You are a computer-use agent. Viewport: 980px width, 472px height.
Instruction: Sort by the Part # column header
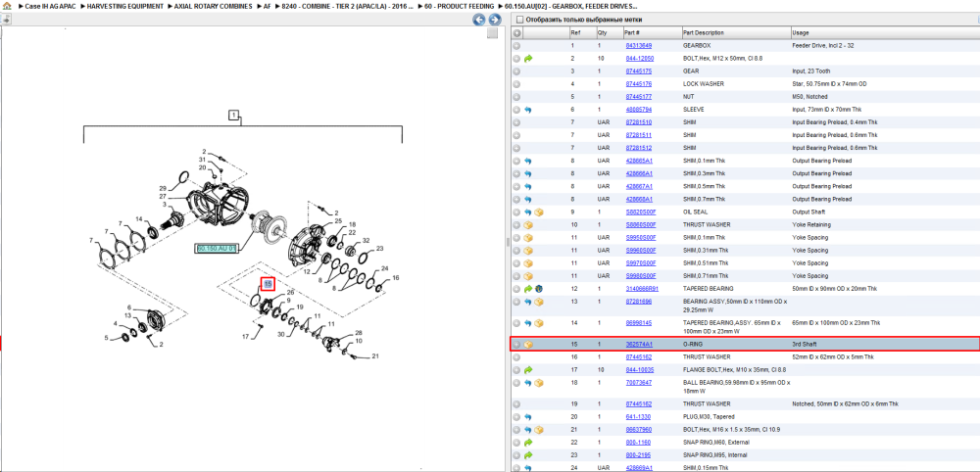click(652, 32)
